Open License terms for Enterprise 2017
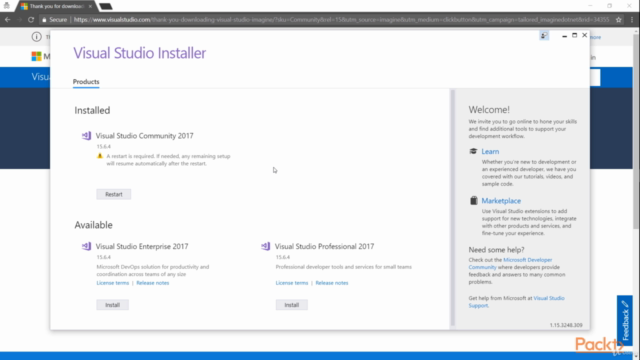This screenshot has height=360, width=640. point(113,283)
